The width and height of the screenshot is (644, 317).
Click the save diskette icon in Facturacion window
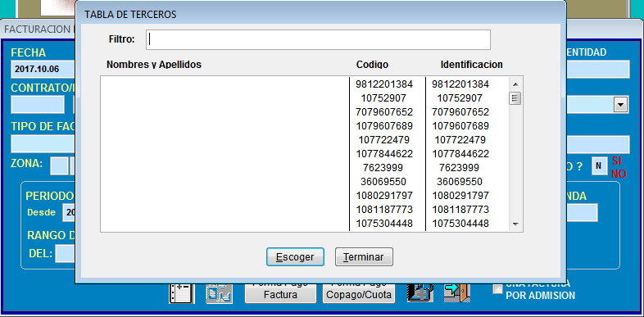point(420,293)
